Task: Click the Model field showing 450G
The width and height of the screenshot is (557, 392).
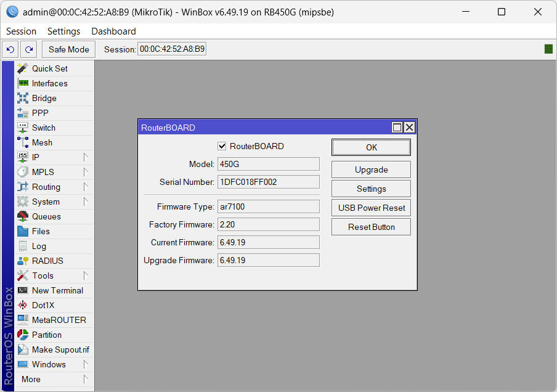Action: 269,164
